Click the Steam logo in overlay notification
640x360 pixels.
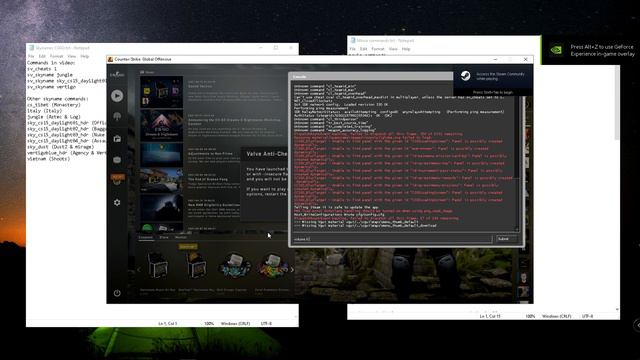(x=466, y=76)
